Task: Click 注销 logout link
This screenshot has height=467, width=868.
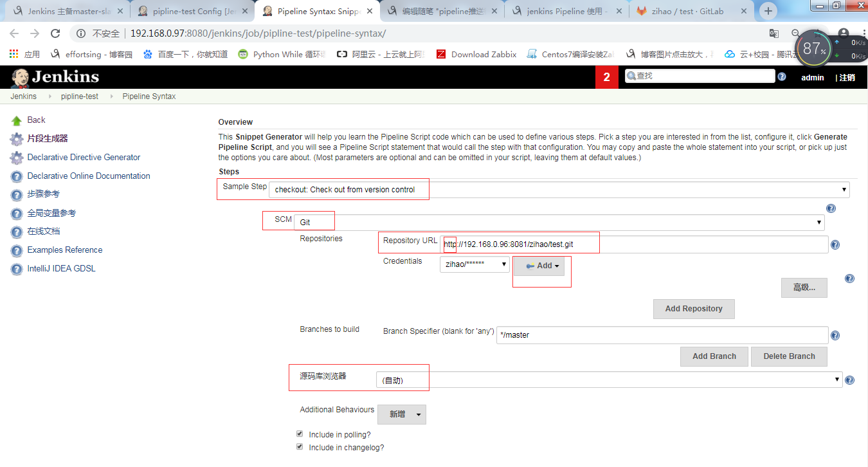Action: coord(847,78)
